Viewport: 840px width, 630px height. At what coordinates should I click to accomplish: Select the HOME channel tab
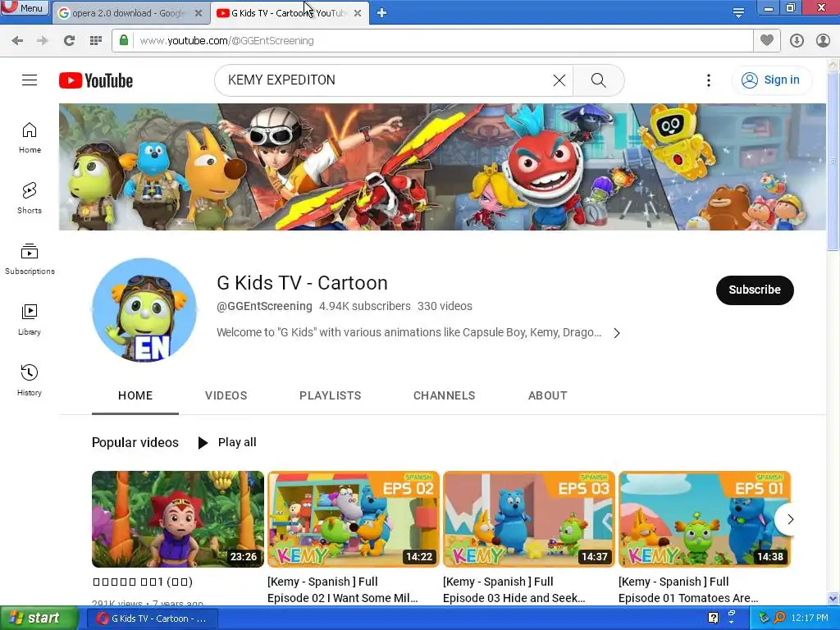coord(135,395)
